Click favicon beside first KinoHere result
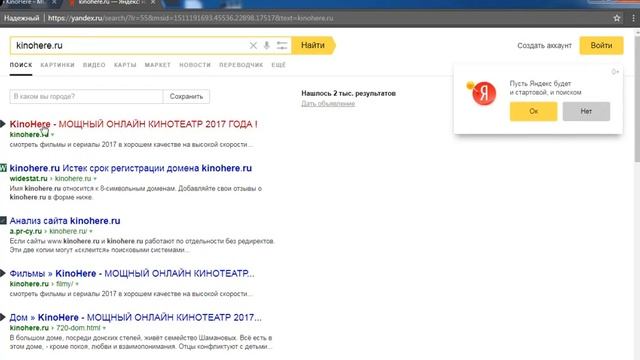This screenshot has width=640, height=360. tap(3, 124)
